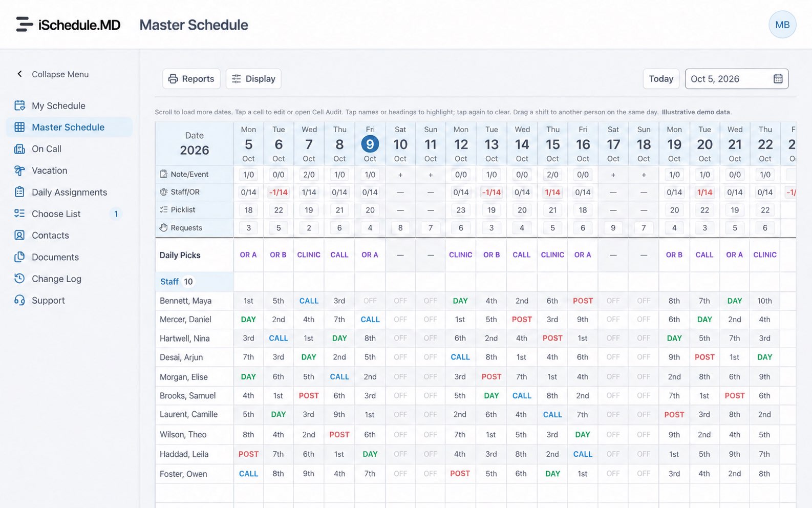Open Staff/OR cell -1/14 for Tue 6

click(x=279, y=192)
